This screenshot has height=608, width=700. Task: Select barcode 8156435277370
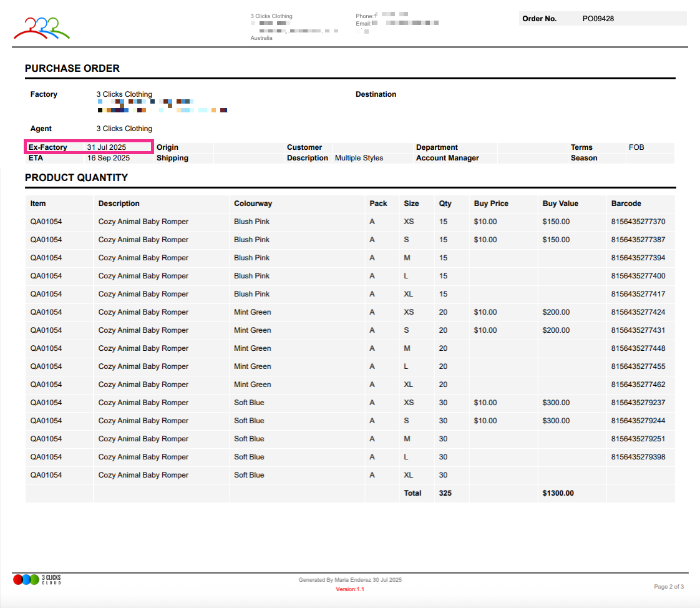(638, 222)
